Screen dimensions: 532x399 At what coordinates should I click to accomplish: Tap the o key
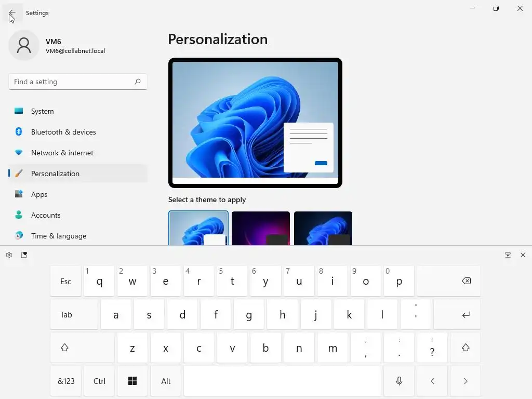point(365,281)
